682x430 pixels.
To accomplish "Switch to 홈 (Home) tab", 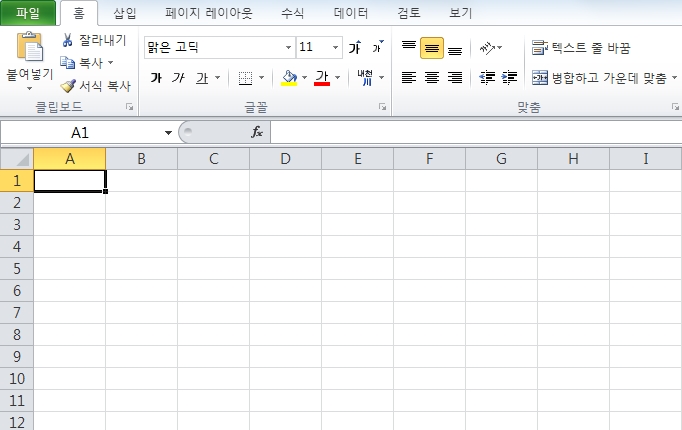I will 79,13.
